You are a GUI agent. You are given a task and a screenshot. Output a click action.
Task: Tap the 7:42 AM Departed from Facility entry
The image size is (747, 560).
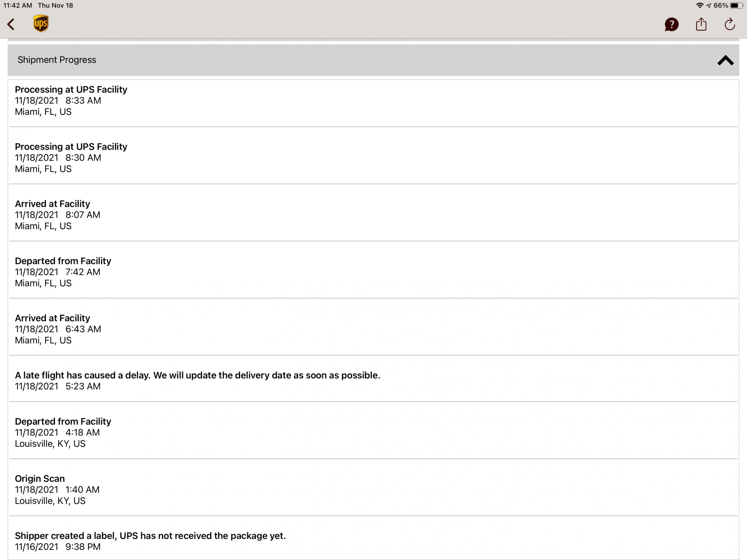63,272
